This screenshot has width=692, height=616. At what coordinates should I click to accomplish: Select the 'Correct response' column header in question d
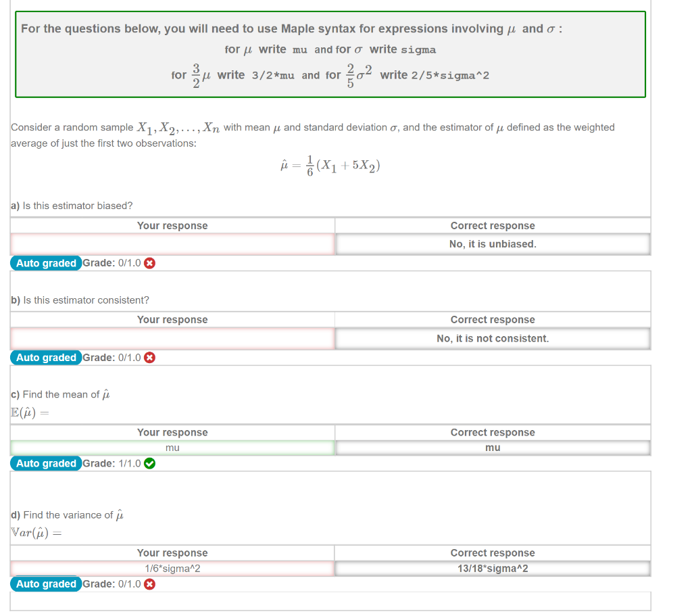(x=492, y=552)
